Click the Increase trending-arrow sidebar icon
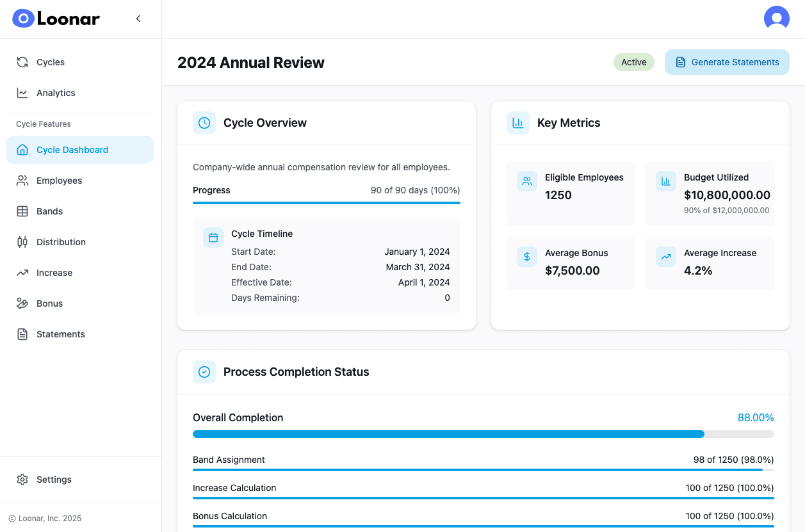Image resolution: width=805 pixels, height=532 pixels. [x=22, y=273]
